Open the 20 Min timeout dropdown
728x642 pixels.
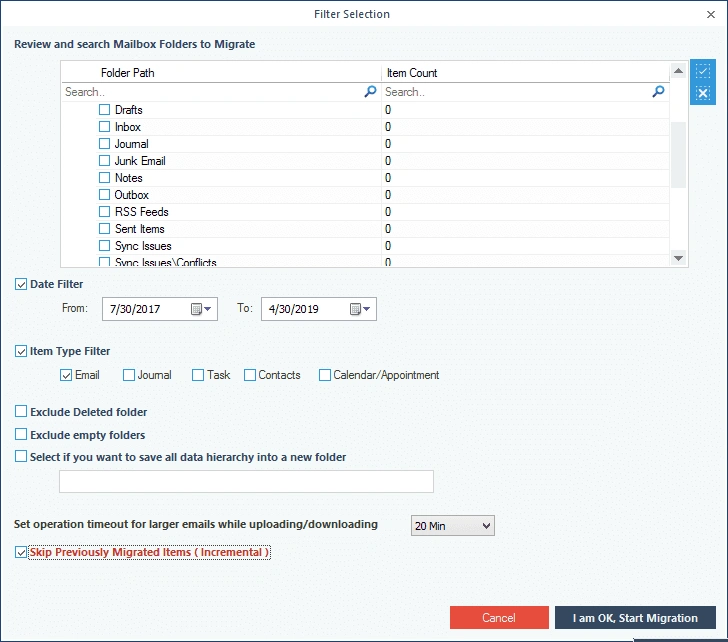pyautogui.click(x=453, y=526)
